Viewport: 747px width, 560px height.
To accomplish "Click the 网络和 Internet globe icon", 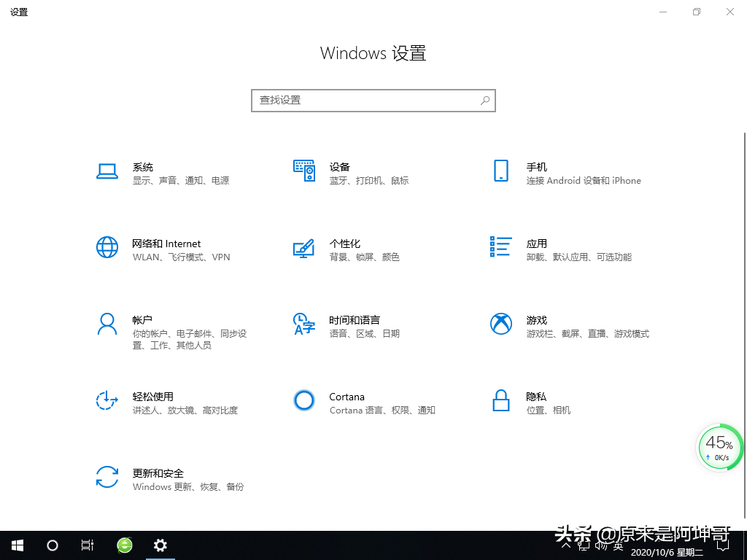I will 107,247.
